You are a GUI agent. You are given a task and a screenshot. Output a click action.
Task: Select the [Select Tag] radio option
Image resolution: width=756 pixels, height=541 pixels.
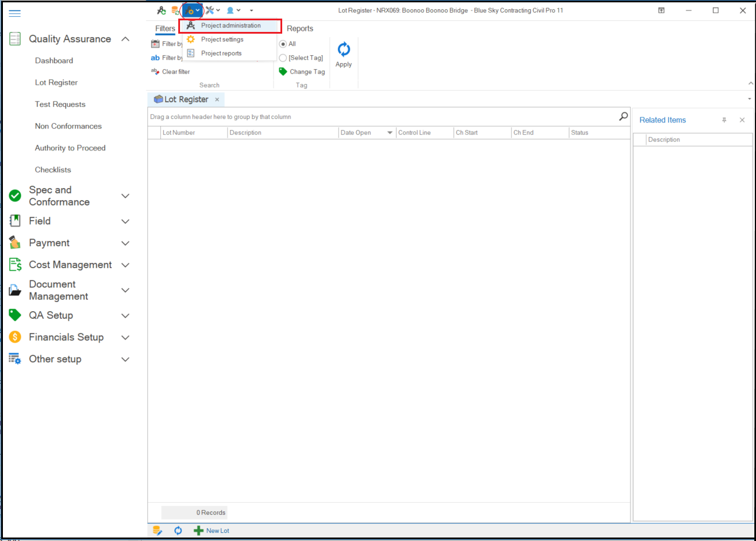point(283,58)
